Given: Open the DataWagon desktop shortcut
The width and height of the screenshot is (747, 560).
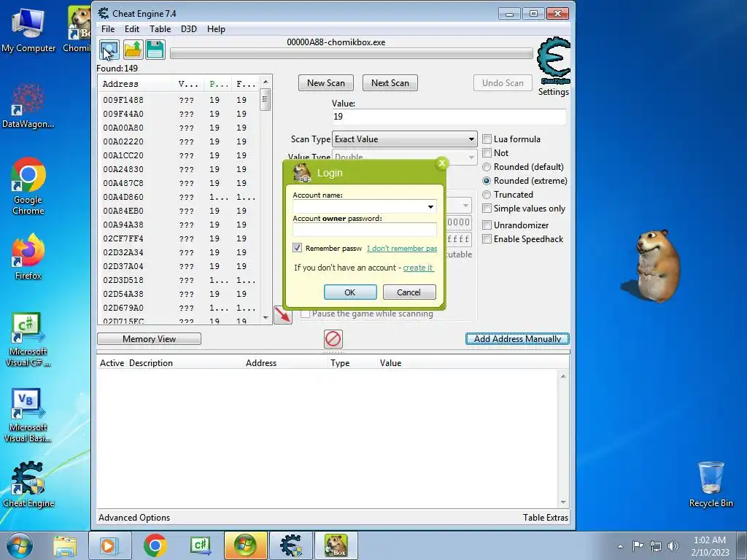Looking at the screenshot, I should click(x=28, y=106).
